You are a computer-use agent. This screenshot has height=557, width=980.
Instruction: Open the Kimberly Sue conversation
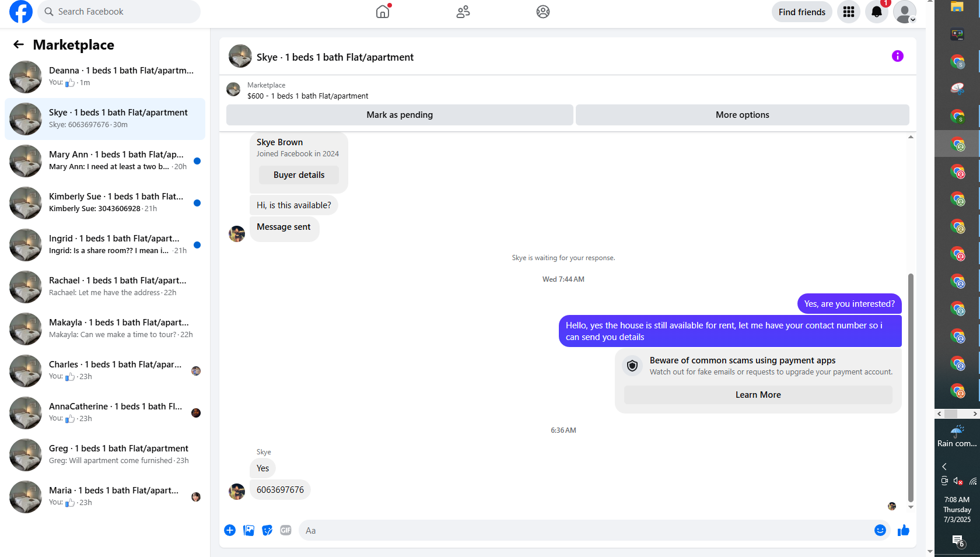105,203
